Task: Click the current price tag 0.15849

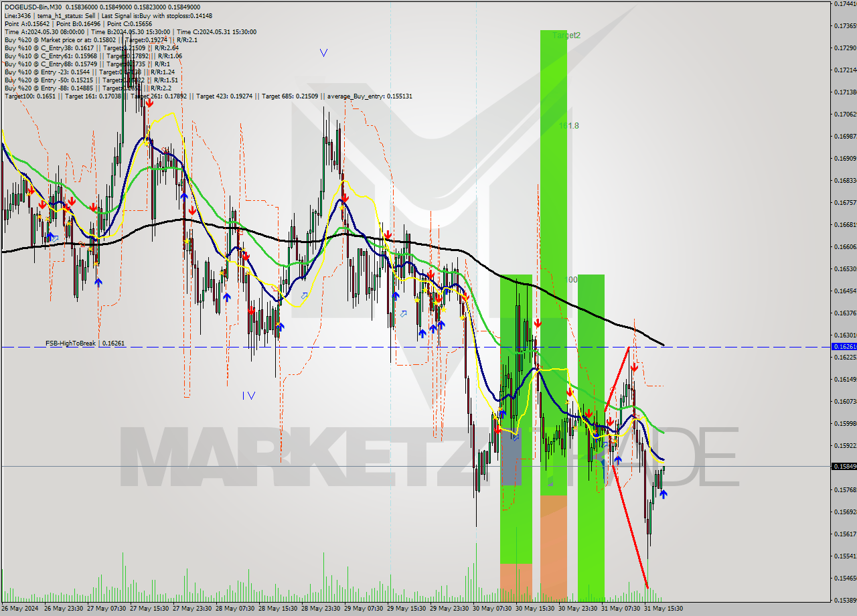Action: point(843,466)
